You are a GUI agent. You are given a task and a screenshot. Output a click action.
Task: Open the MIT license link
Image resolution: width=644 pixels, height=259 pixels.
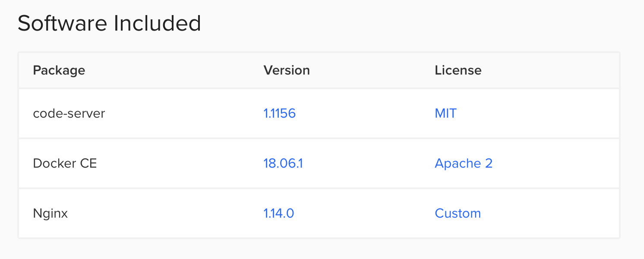point(445,113)
